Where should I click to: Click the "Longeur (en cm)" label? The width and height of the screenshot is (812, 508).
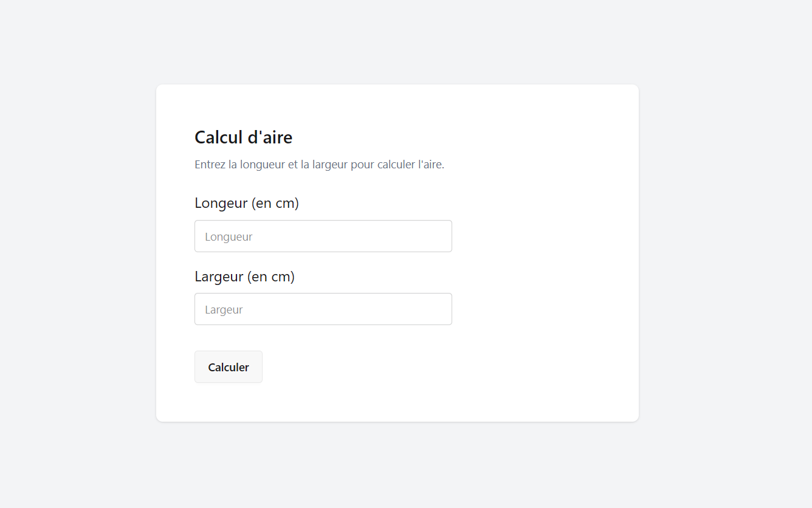[247, 203]
